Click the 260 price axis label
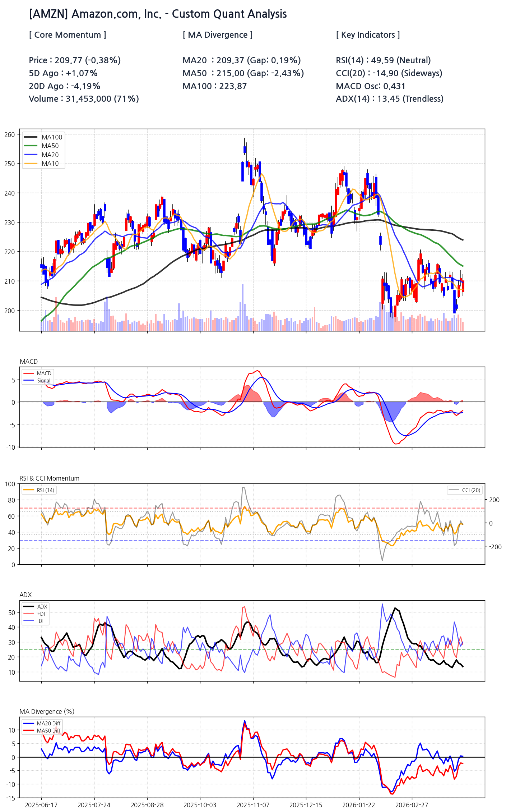Viewport: 506px width, 812px height. [10, 135]
